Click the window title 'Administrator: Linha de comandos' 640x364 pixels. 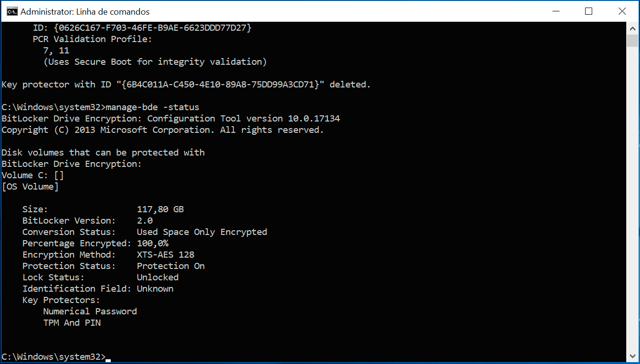pyautogui.click(x=85, y=11)
